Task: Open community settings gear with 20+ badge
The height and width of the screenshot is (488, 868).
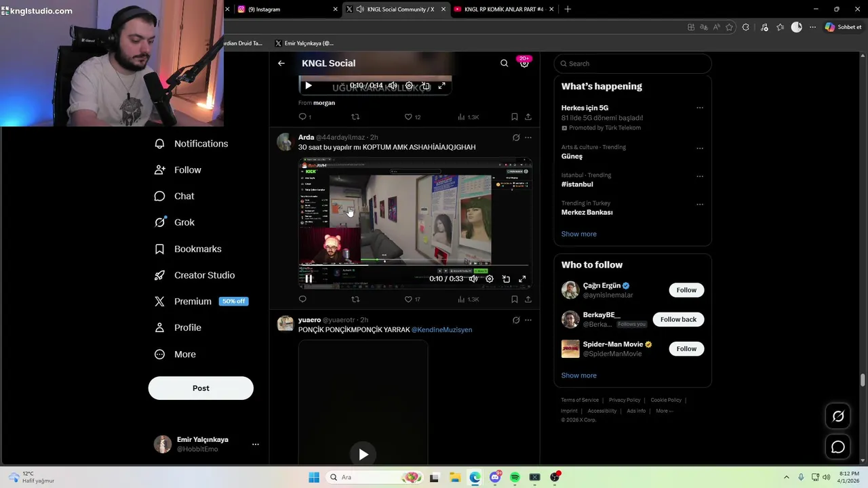Action: click(x=524, y=62)
